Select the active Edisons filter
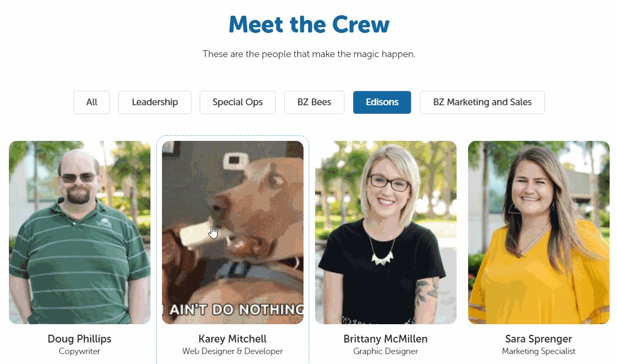The image size is (617, 364). tap(382, 102)
